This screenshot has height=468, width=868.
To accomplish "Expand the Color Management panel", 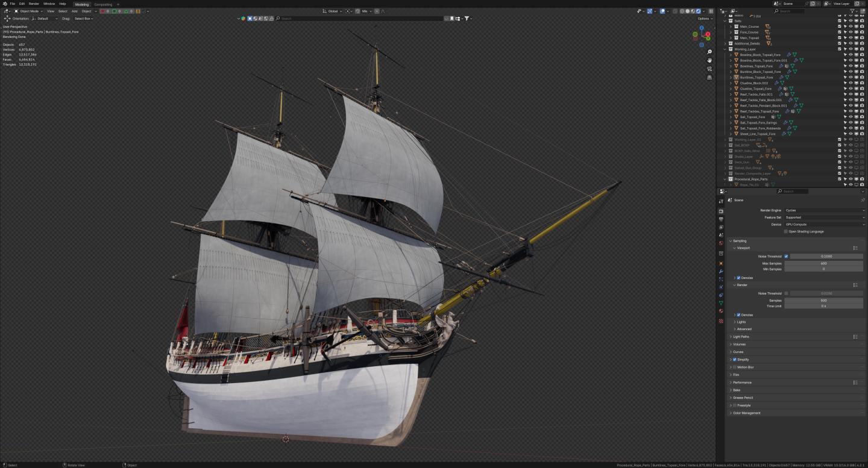I will click(x=746, y=413).
